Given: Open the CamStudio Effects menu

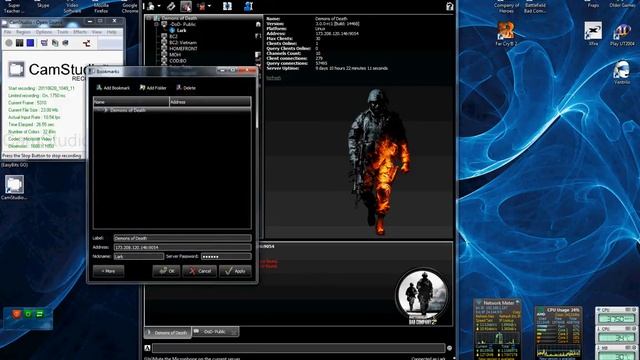Looking at the screenshot, I should (80, 32).
